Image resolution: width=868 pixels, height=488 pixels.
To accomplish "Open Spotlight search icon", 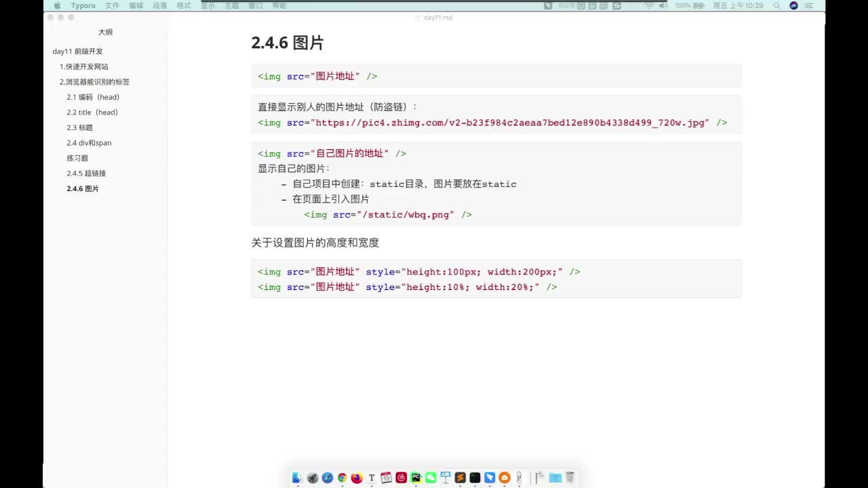I will tap(776, 5).
